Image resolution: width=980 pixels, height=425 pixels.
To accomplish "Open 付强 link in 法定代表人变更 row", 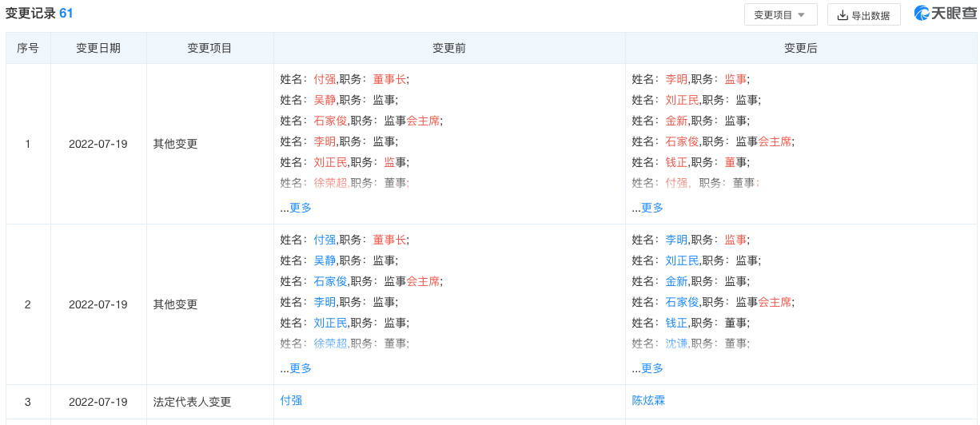I will pyautogui.click(x=291, y=400).
